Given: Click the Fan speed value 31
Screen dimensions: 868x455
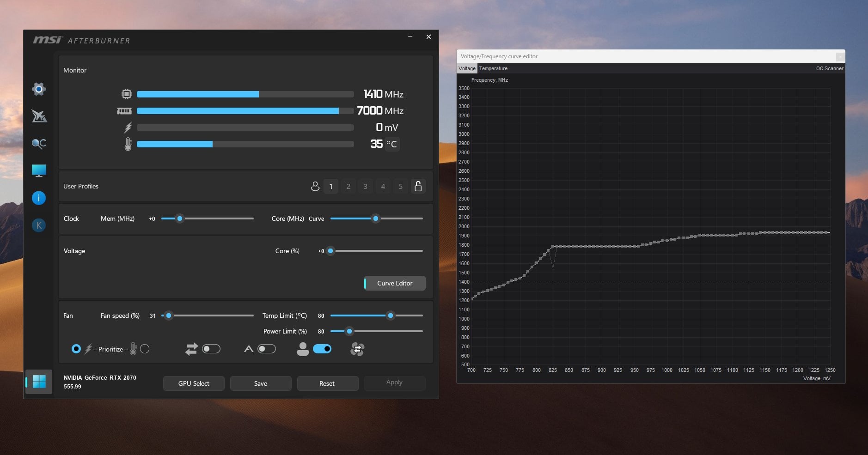Looking at the screenshot, I should point(153,316).
